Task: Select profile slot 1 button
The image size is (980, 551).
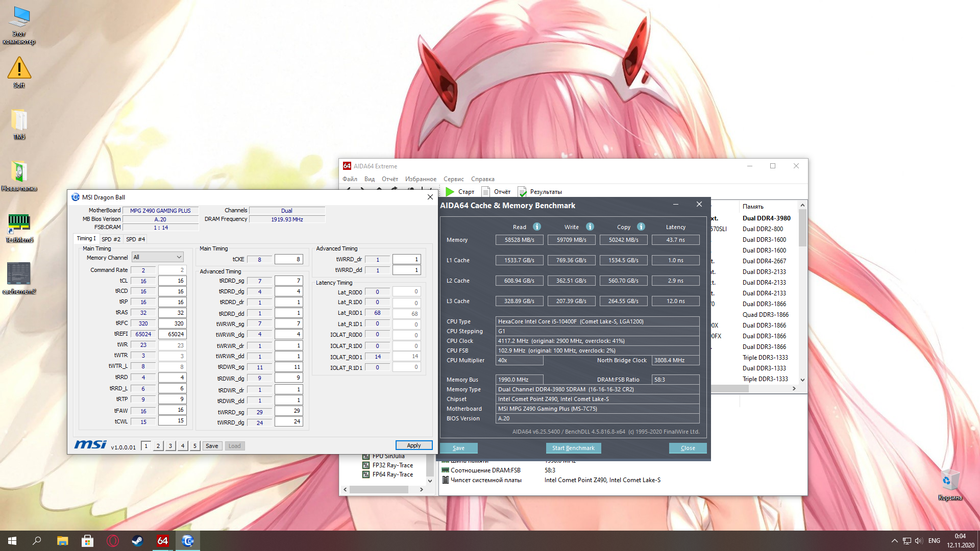Action: [146, 446]
